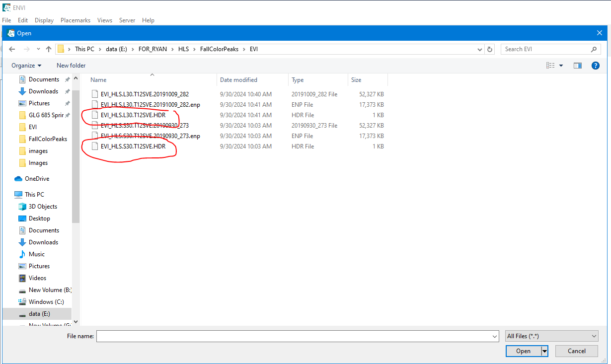Refresh the EVI folder listing
The image size is (611, 364).
490,49
